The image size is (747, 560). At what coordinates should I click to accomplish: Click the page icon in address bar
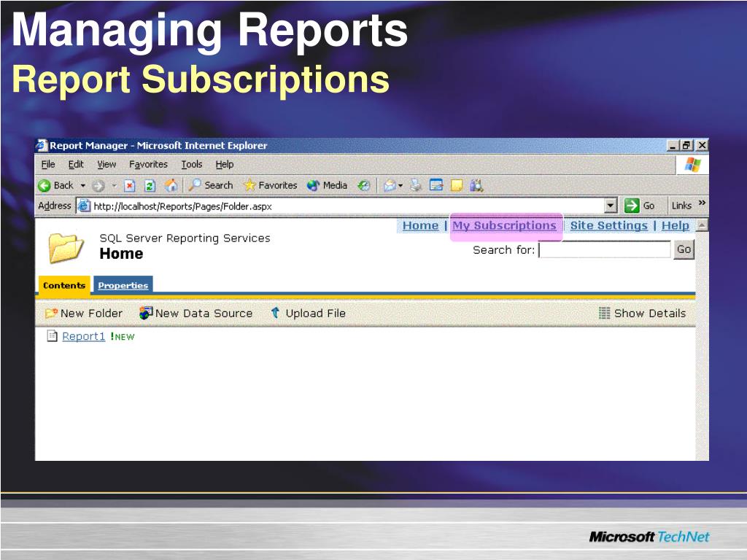click(84, 206)
